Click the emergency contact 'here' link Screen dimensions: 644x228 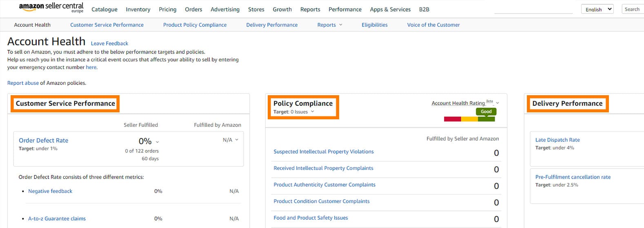click(x=91, y=67)
